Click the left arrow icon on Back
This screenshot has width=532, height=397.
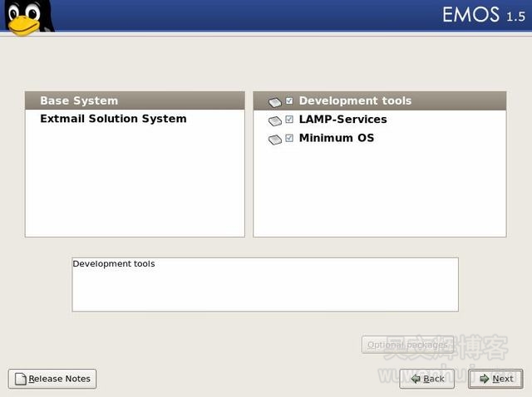pos(413,379)
